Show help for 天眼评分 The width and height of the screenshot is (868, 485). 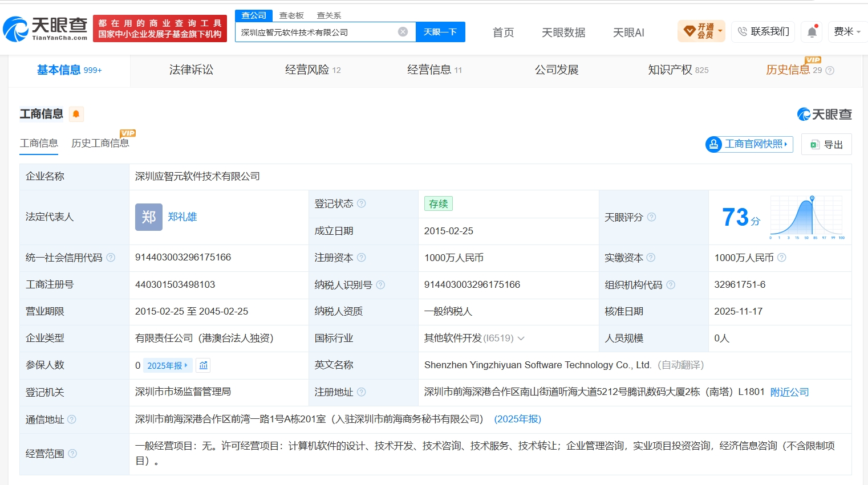651,217
